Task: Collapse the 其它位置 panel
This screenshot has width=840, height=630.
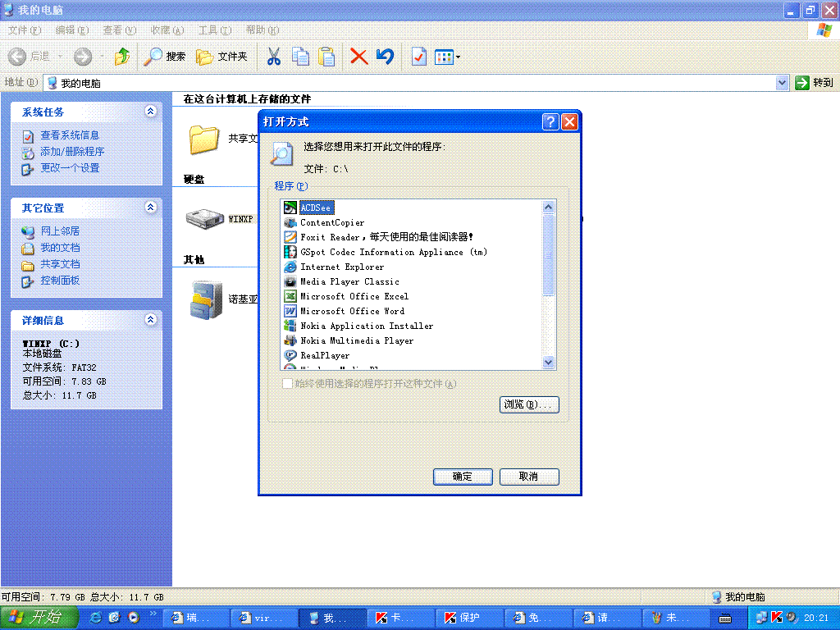Action: point(151,208)
